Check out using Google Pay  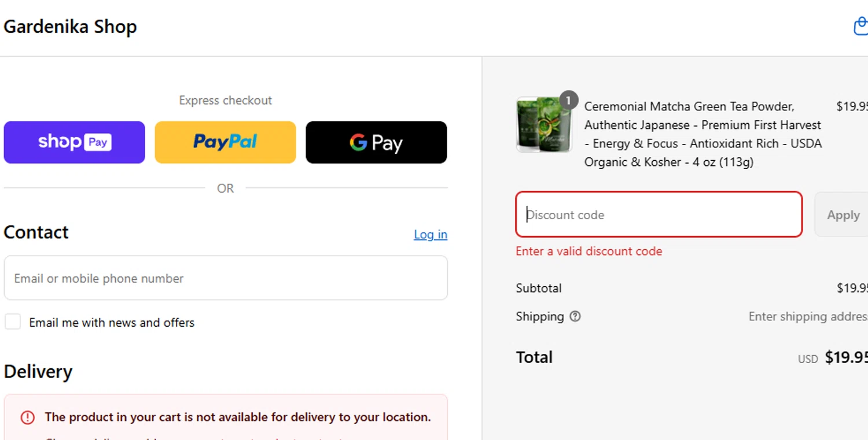(x=376, y=142)
